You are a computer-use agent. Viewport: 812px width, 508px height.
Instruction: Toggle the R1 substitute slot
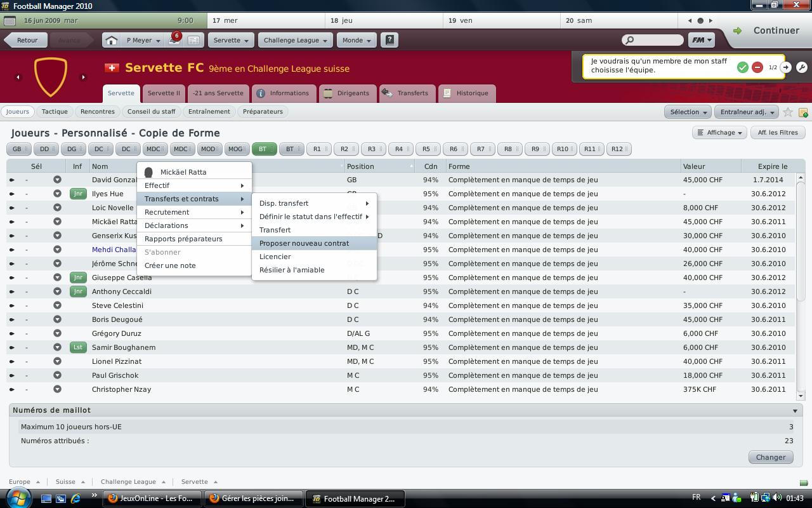point(318,149)
